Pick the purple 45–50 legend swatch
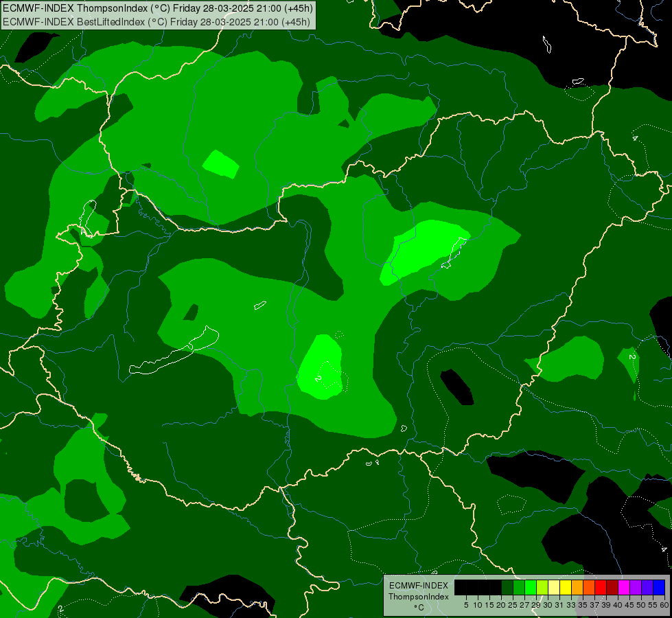Viewport: 672px width, 618px height. (x=636, y=587)
